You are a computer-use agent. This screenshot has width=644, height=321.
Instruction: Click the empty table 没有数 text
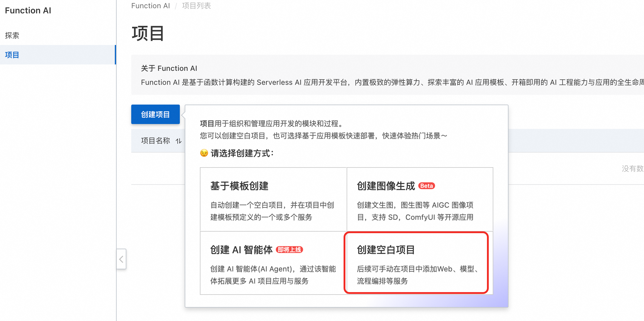pos(632,169)
